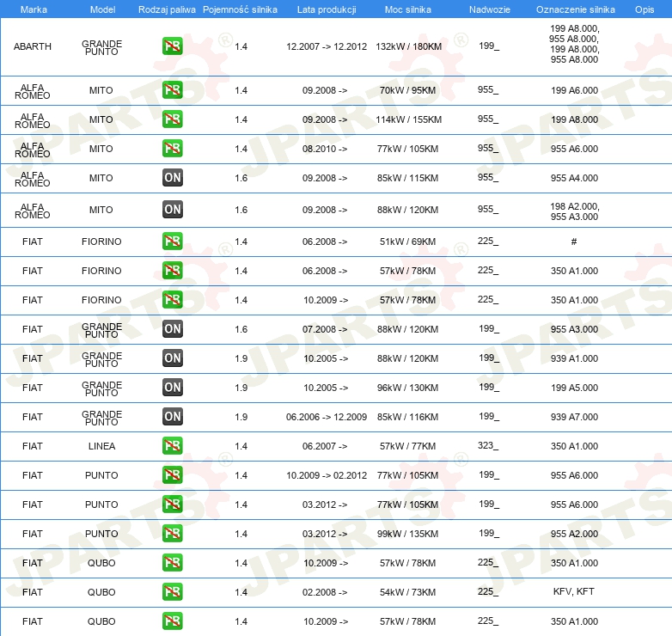Viewport: 672px width, 636px height.
Task: Click the Lata produkcji column header
Action: pyautogui.click(x=325, y=9)
